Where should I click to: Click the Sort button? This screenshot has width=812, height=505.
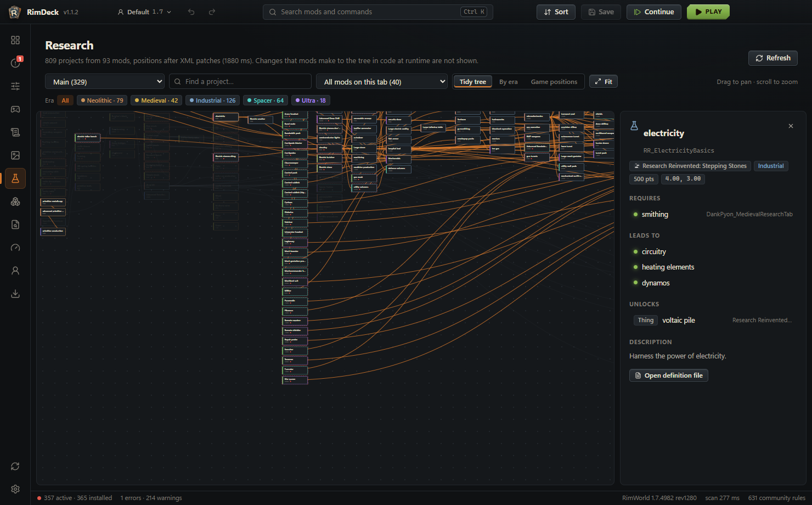pyautogui.click(x=556, y=12)
